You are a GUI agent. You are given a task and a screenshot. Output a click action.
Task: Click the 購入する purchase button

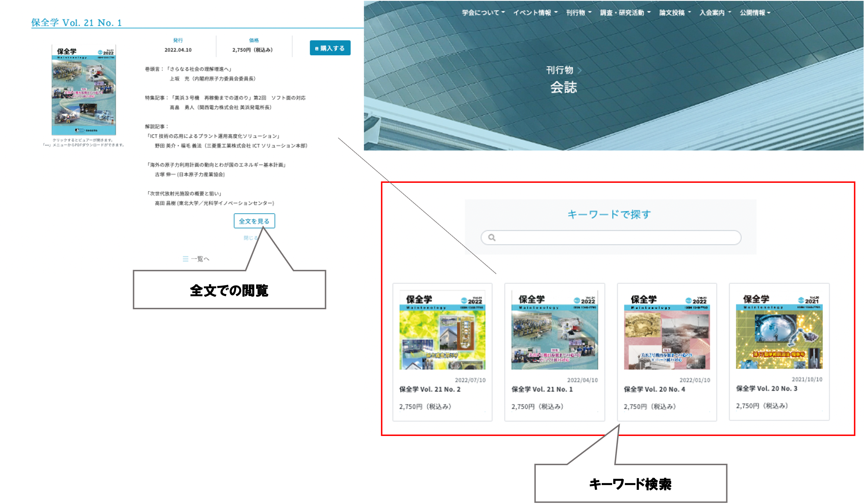pyautogui.click(x=330, y=48)
